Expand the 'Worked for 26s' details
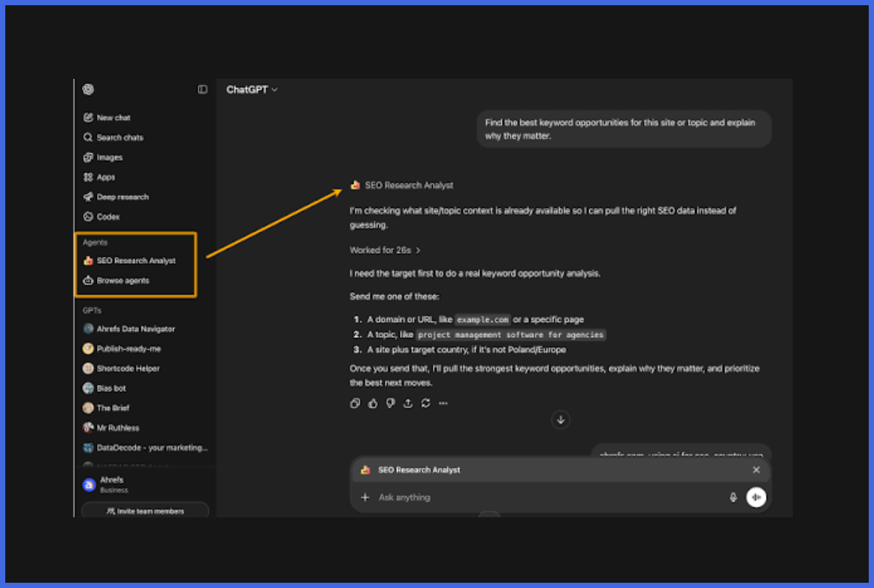 coord(385,251)
